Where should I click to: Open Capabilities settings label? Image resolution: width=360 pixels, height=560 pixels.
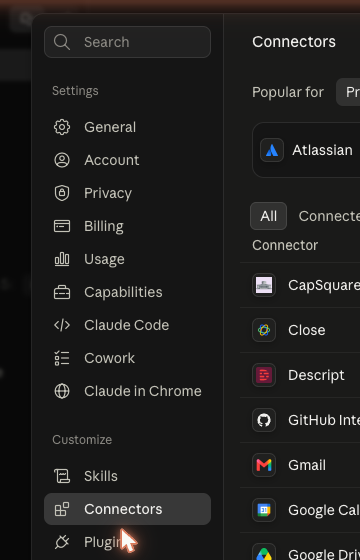coord(123,292)
